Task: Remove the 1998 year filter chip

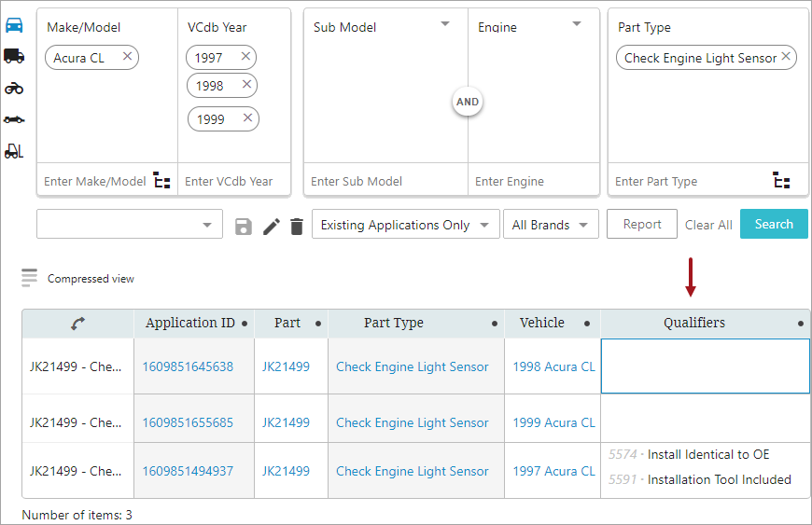Action: (246, 85)
